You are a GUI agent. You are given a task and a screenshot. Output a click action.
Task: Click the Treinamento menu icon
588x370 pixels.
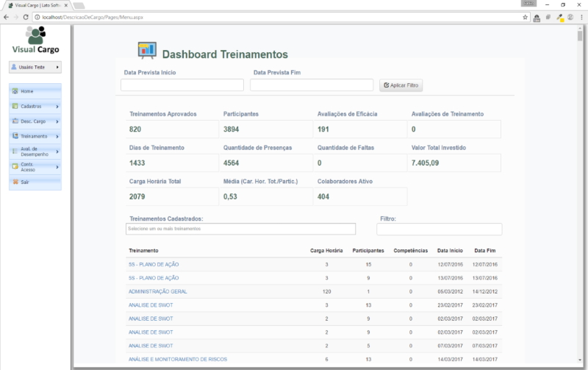(x=15, y=136)
